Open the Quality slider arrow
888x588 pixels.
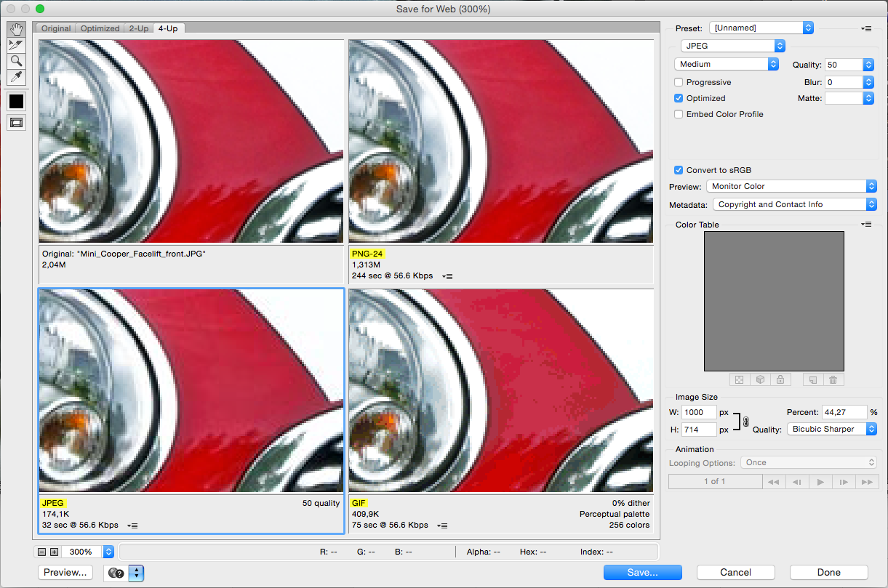(868, 64)
